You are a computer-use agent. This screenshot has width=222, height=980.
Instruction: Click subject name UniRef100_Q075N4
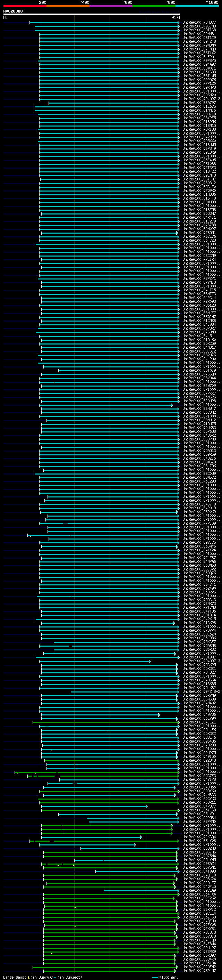(199, 856)
